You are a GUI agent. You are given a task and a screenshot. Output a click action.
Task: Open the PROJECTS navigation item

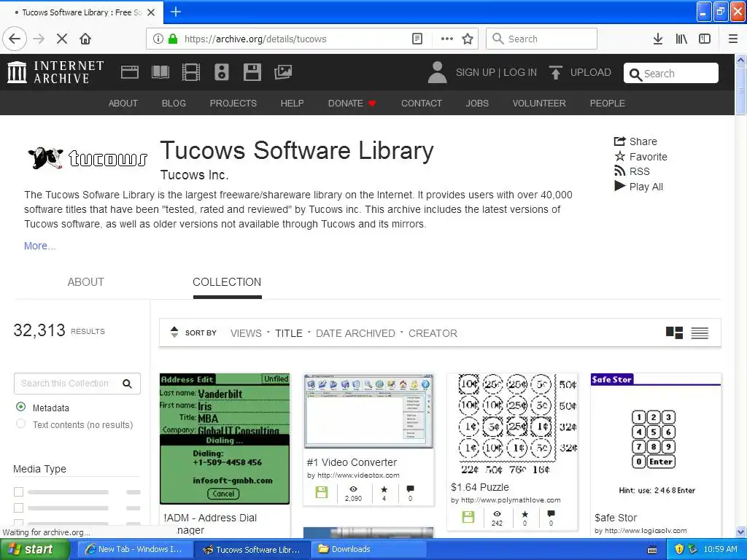coord(233,104)
